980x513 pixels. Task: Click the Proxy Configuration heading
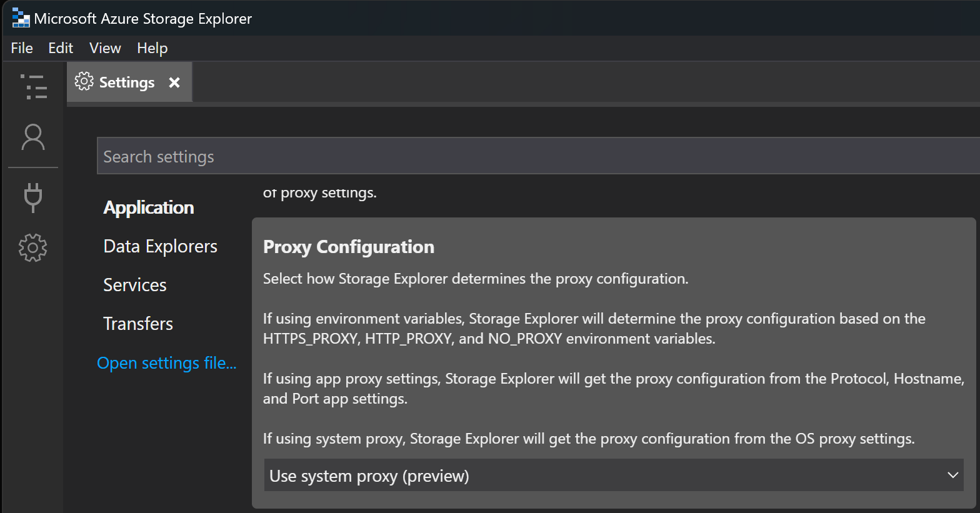point(349,247)
